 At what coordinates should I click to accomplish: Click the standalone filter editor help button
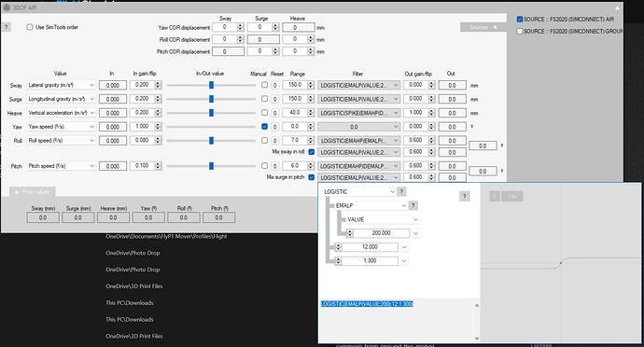pos(464,196)
